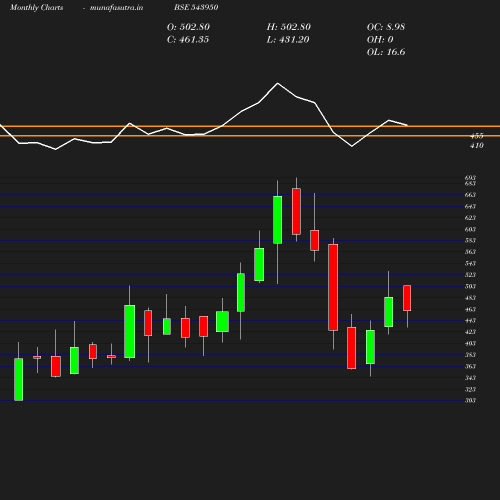The height and width of the screenshot is (500, 500).
Task: Select the OH: 0 readout
Action: tap(380, 40)
